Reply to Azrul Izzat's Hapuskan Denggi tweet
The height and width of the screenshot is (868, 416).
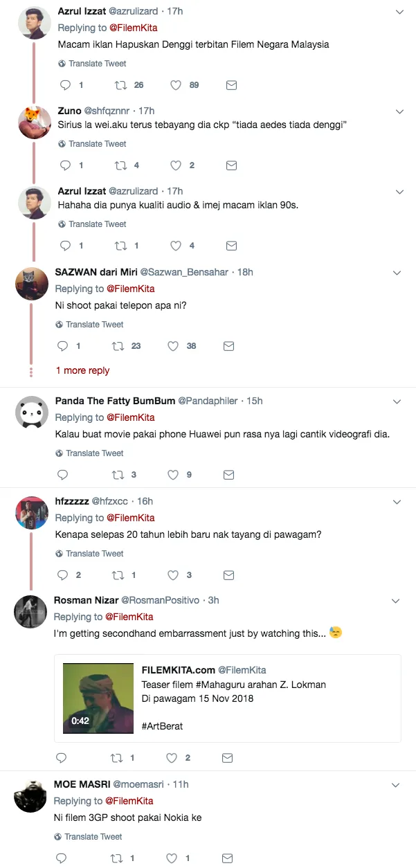click(x=66, y=85)
